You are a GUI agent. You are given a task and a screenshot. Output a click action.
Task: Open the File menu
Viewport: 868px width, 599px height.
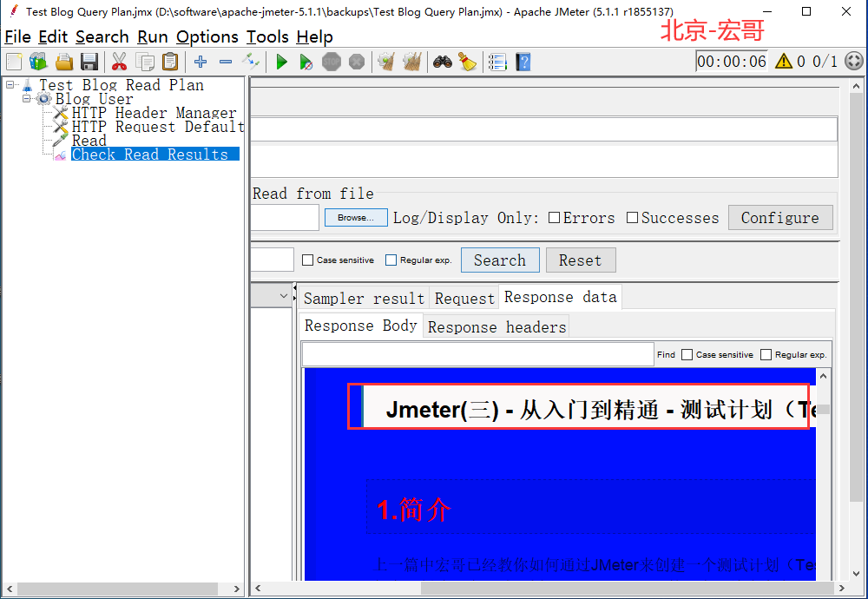tap(17, 37)
